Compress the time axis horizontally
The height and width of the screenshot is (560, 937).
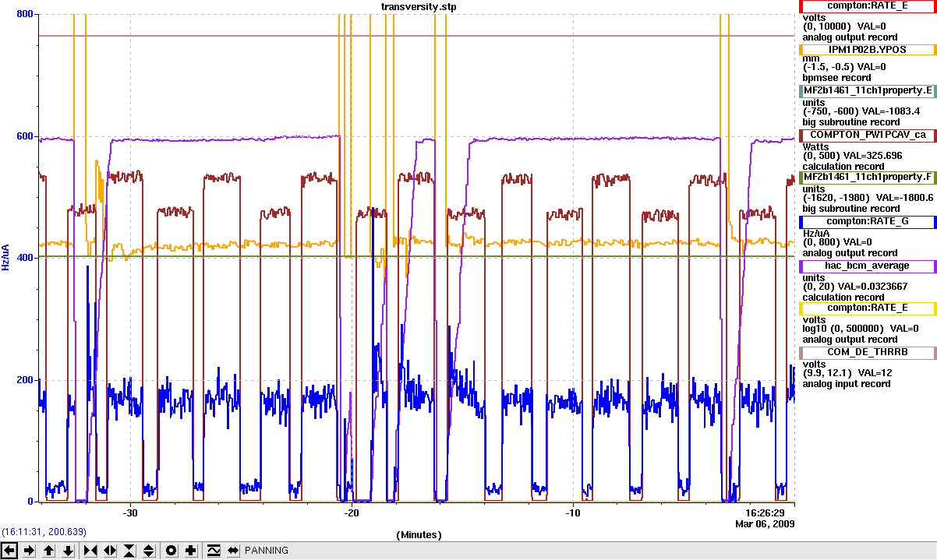point(90,551)
